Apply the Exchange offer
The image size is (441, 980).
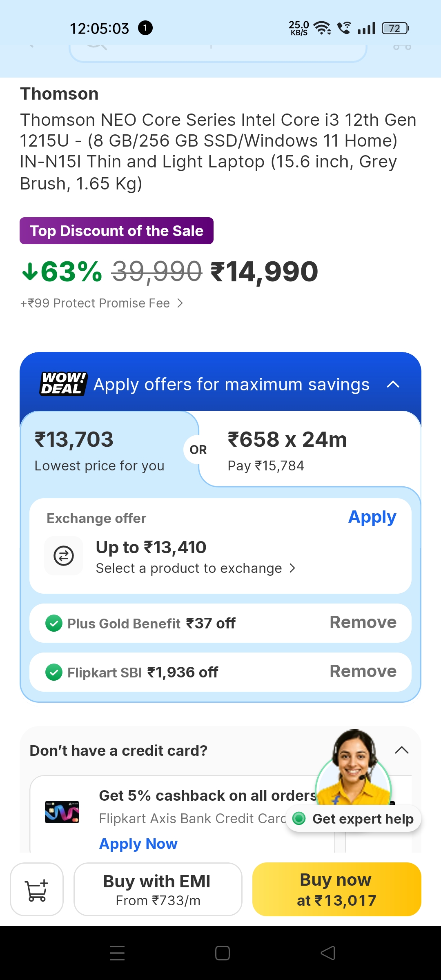(x=372, y=517)
